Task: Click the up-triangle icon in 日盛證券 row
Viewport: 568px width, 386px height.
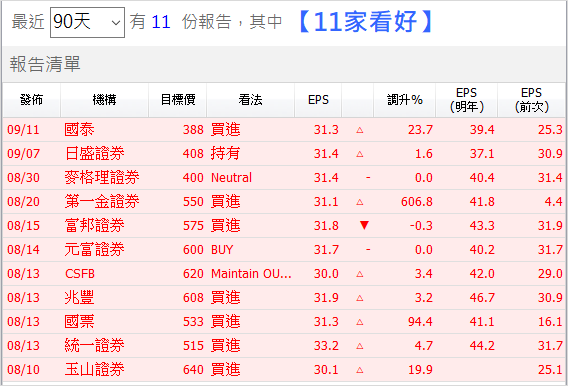Action: (360, 154)
